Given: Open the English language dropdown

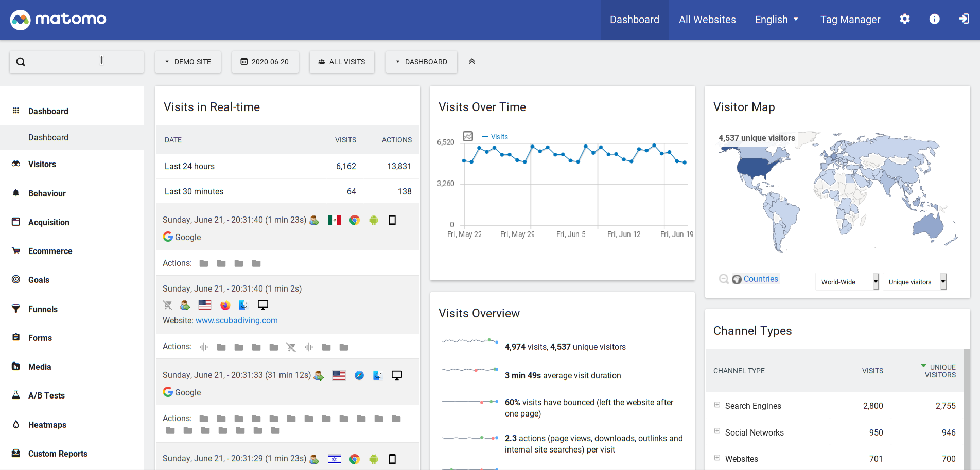Looking at the screenshot, I should click(x=777, y=20).
